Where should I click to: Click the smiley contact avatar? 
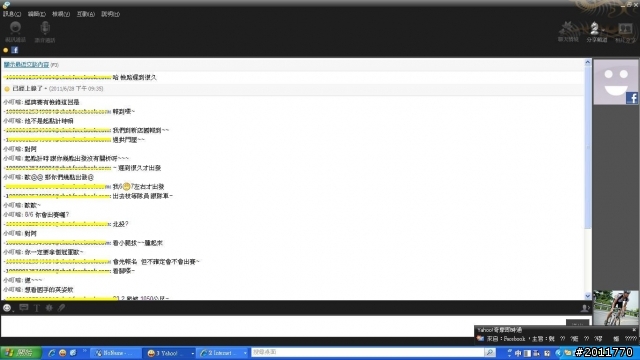(x=616, y=82)
